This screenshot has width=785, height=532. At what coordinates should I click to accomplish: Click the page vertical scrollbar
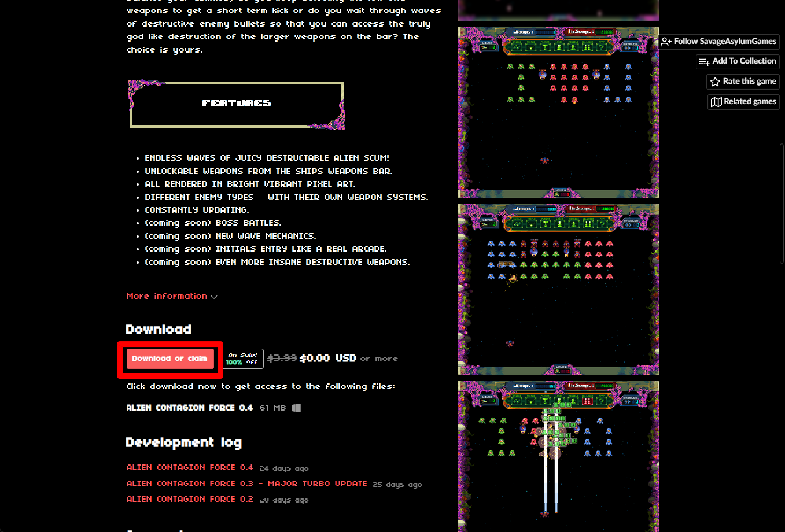pos(782,202)
